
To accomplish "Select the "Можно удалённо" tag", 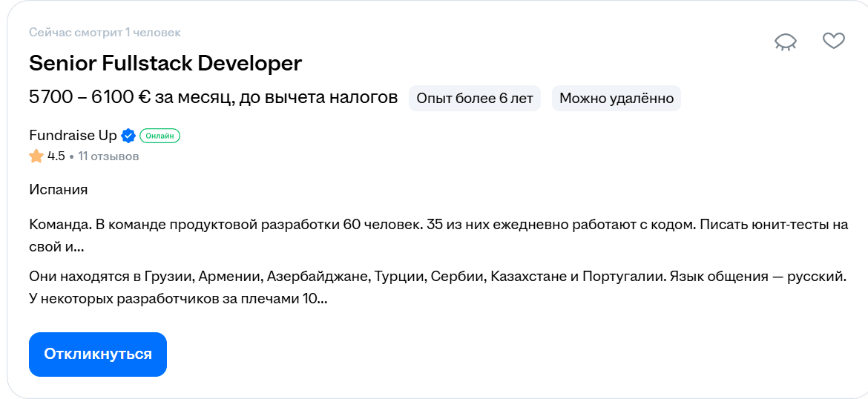I will (616, 99).
